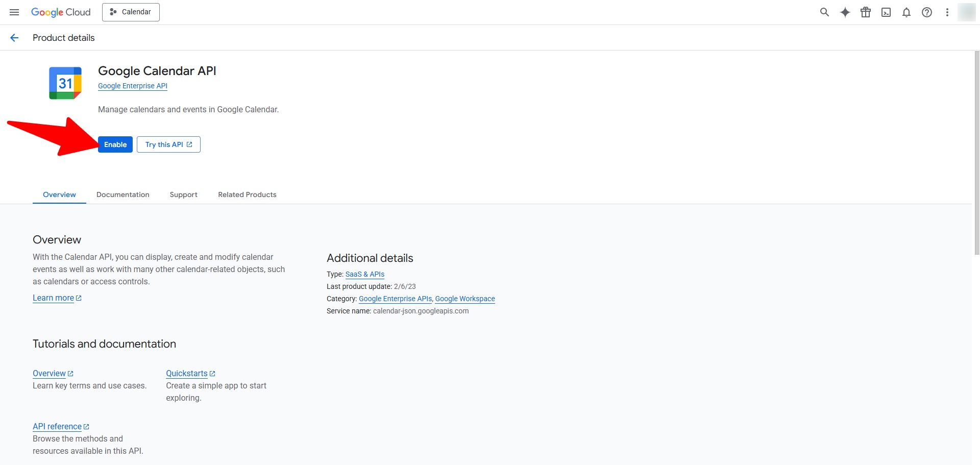Image resolution: width=980 pixels, height=465 pixels.
Task: Select the Overview tab
Action: 59,194
